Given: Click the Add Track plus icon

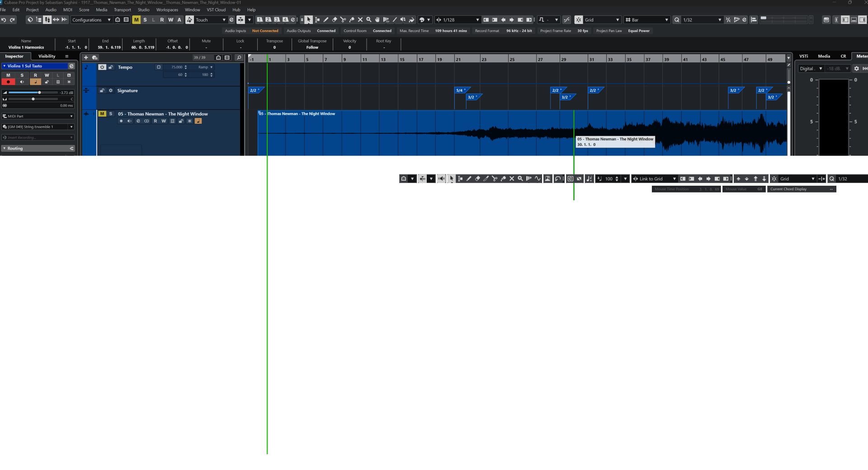Looking at the screenshot, I should click(x=86, y=57).
